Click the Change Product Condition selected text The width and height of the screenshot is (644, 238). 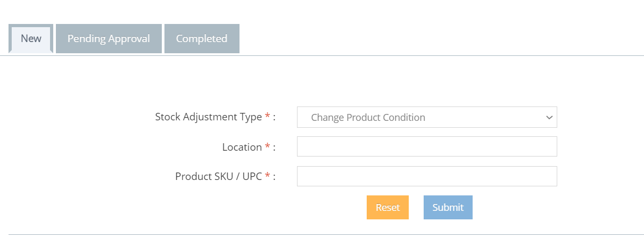(x=368, y=118)
